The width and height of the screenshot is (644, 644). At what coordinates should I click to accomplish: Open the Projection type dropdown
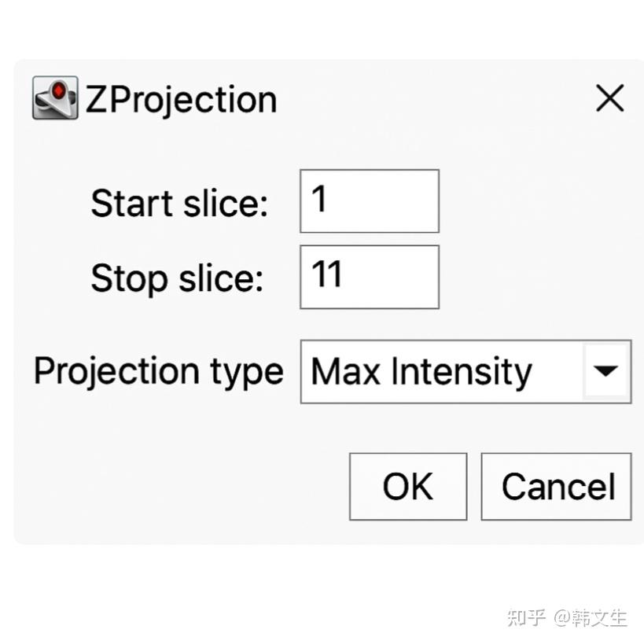464,371
